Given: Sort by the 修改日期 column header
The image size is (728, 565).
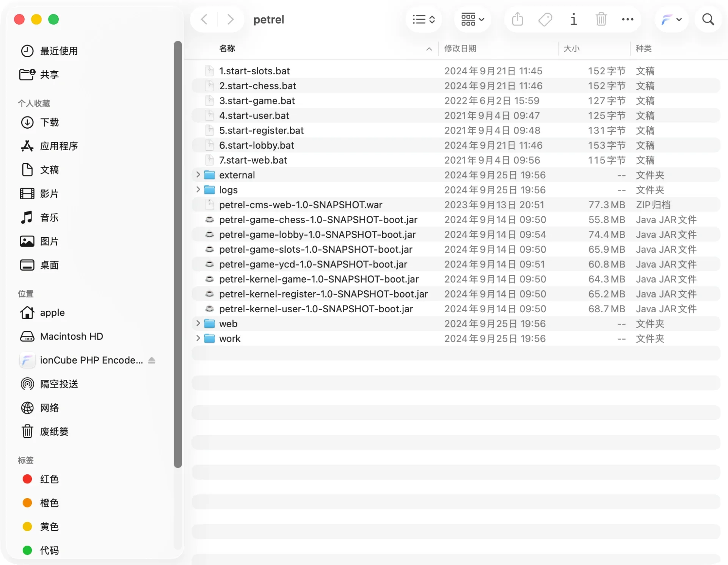Looking at the screenshot, I should pyautogui.click(x=460, y=49).
